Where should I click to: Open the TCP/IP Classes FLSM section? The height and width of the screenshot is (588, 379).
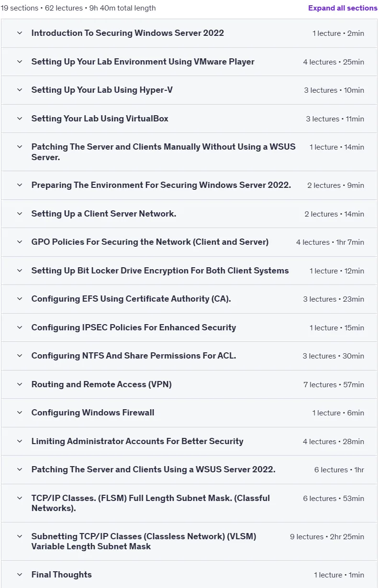coord(189,503)
